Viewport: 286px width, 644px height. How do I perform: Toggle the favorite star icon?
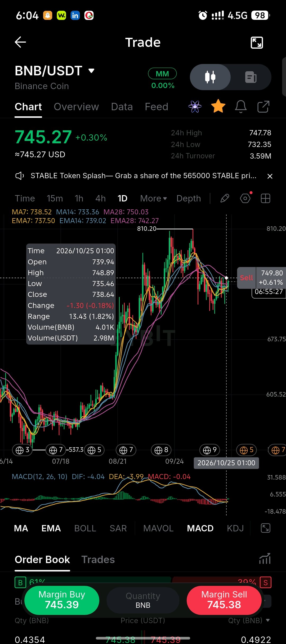(x=218, y=107)
